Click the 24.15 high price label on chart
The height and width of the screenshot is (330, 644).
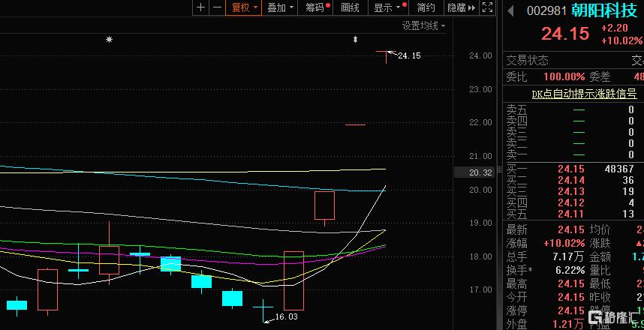pyautogui.click(x=409, y=55)
